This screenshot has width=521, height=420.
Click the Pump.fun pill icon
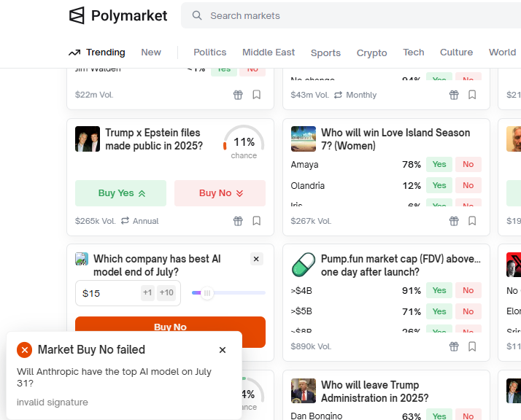click(x=304, y=265)
